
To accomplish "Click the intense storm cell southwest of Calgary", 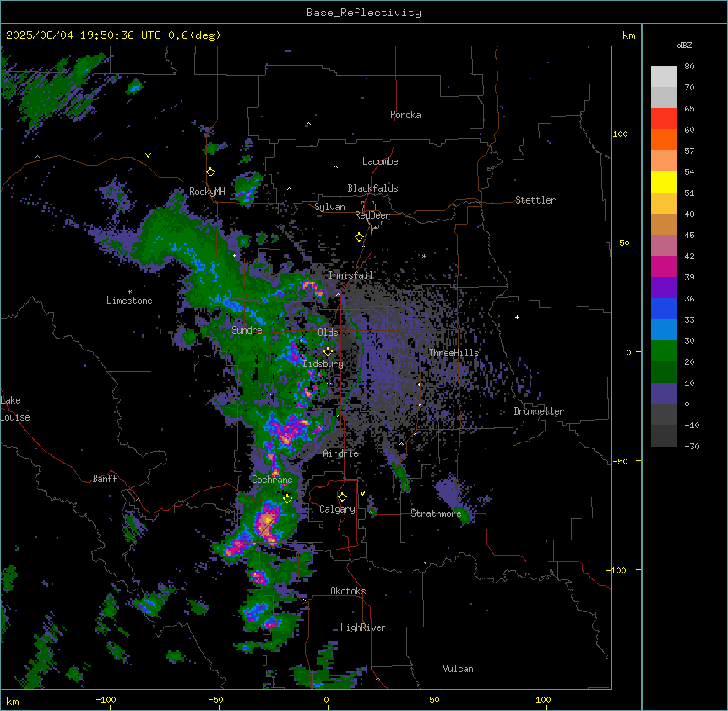I will pos(268,521).
